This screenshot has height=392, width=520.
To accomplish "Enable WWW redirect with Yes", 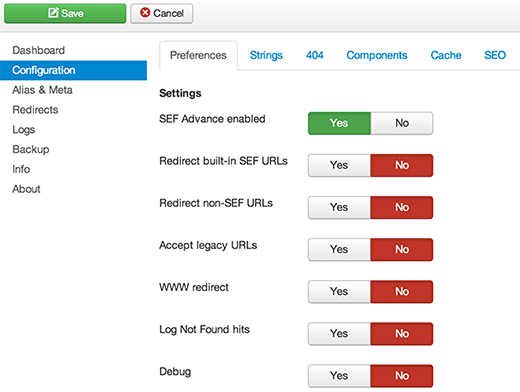I will [339, 292].
